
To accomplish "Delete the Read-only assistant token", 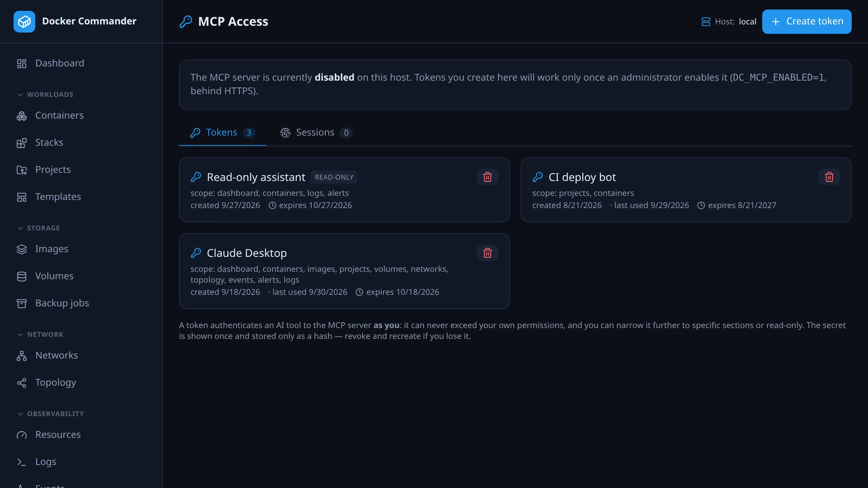I will 488,177.
